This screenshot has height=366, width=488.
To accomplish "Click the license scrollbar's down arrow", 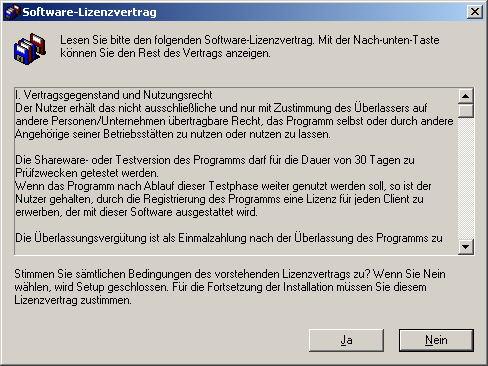I will click(x=466, y=247).
